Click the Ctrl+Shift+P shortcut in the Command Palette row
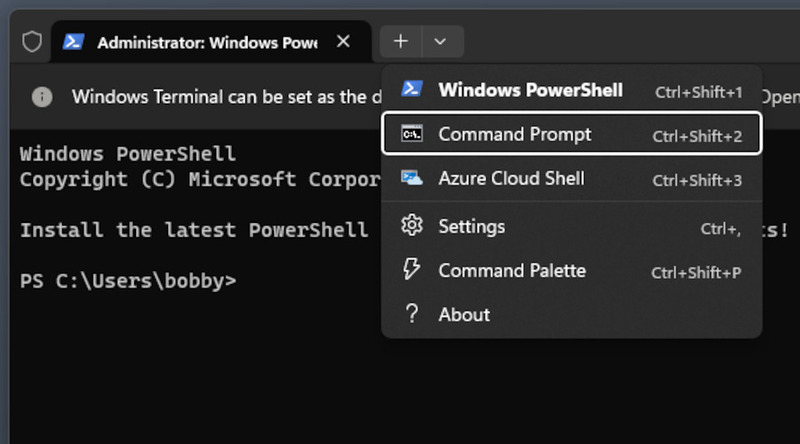Screen dimensions: 800x444 click(x=696, y=272)
